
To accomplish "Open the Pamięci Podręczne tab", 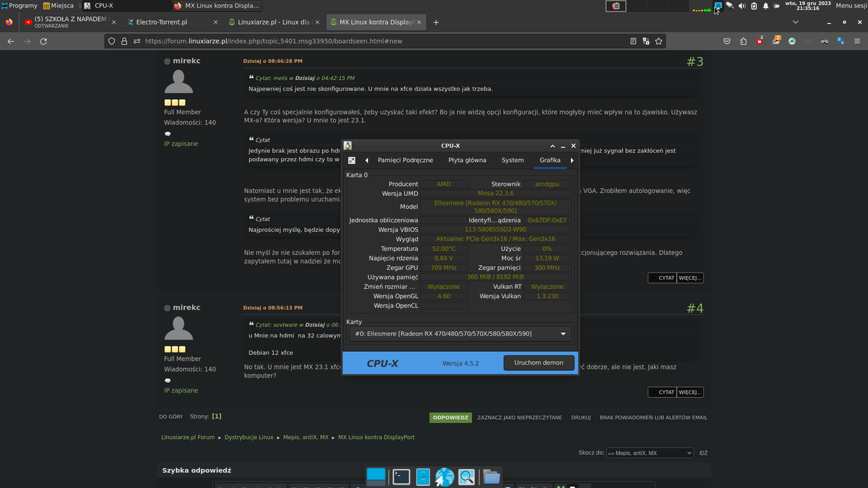I will coord(406,161).
